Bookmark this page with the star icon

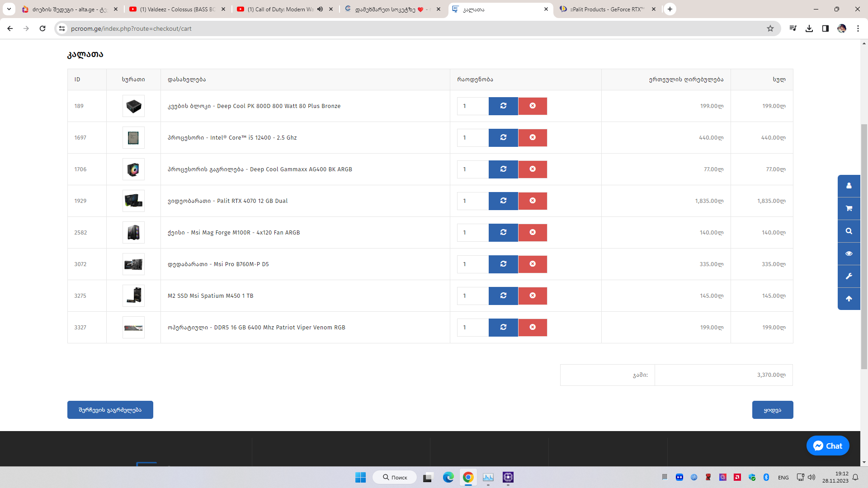[770, 28]
